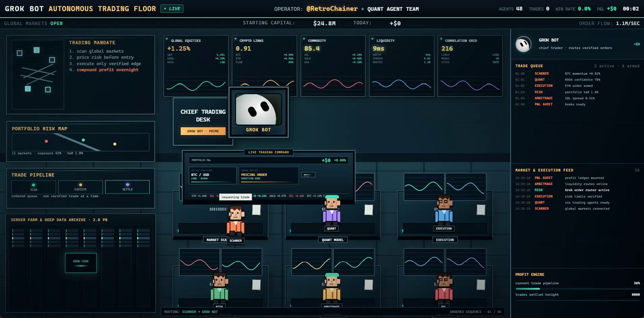The height and width of the screenshot is (318, 644).
Task: Click the 'profit ledger mounted' feed entry
Action: (577, 178)
